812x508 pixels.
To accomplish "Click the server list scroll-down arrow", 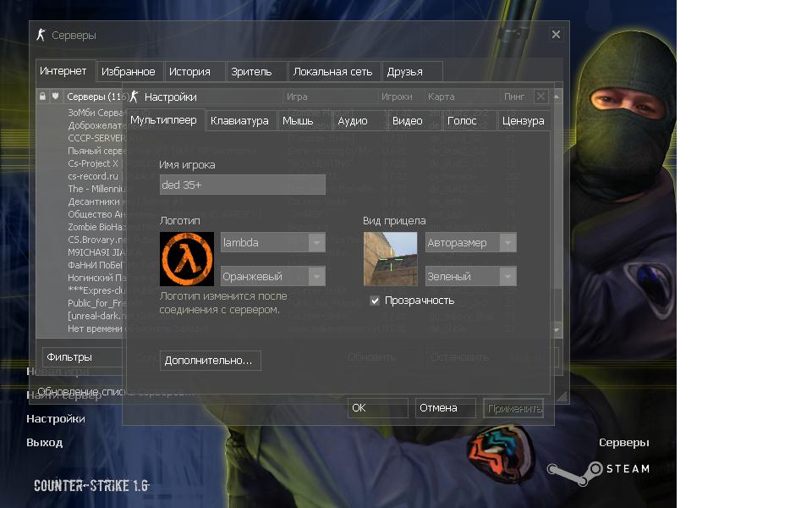I will [557, 329].
